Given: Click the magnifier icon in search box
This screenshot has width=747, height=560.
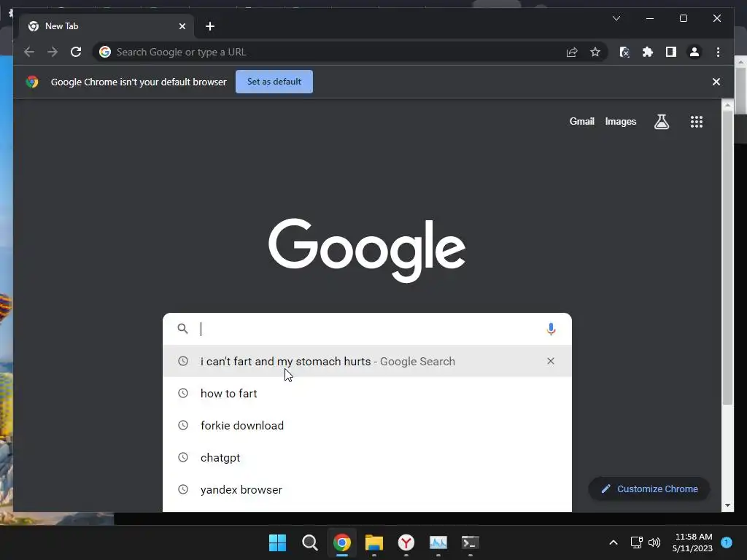Looking at the screenshot, I should click(x=182, y=329).
